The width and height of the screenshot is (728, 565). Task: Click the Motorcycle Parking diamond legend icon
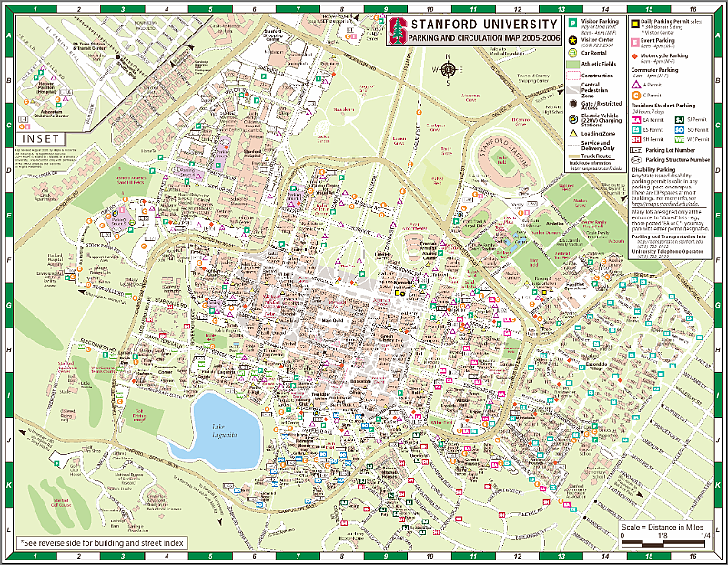click(635, 56)
